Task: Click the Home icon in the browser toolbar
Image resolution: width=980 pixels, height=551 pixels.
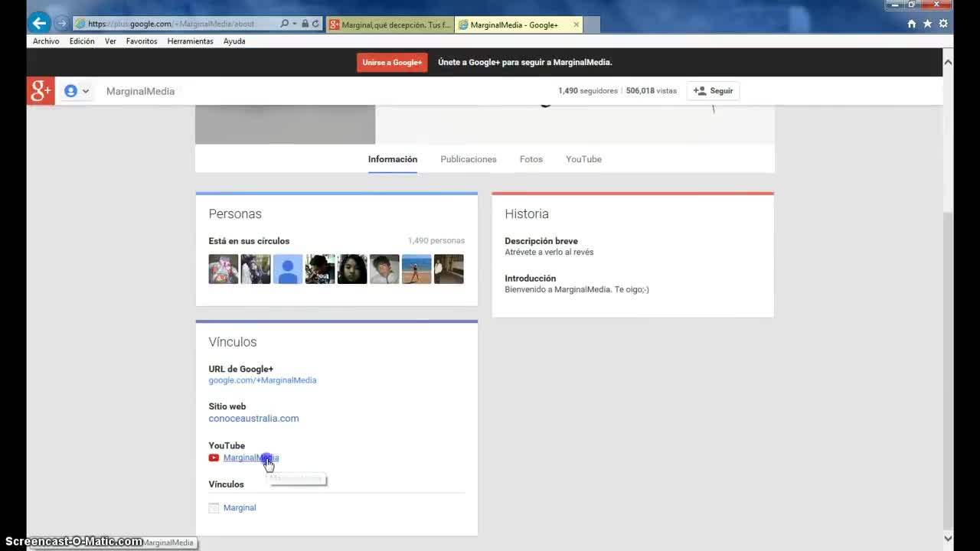Action: pyautogui.click(x=910, y=24)
